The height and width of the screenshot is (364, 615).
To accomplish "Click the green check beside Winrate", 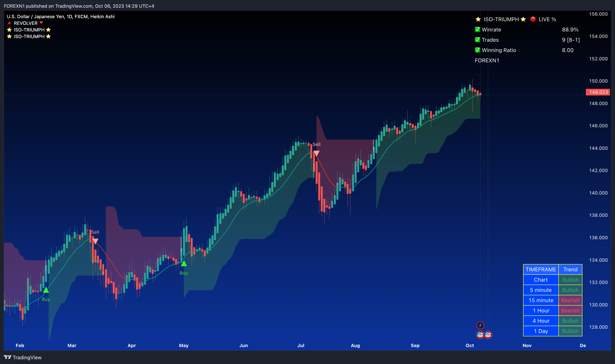I will click(477, 30).
